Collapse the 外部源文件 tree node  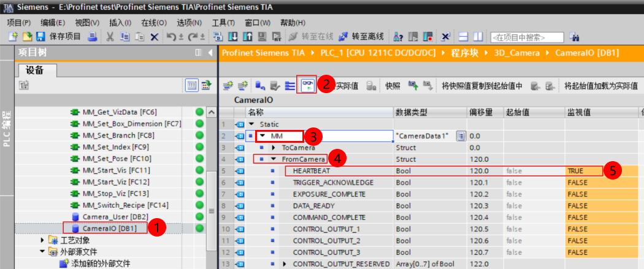(x=42, y=251)
